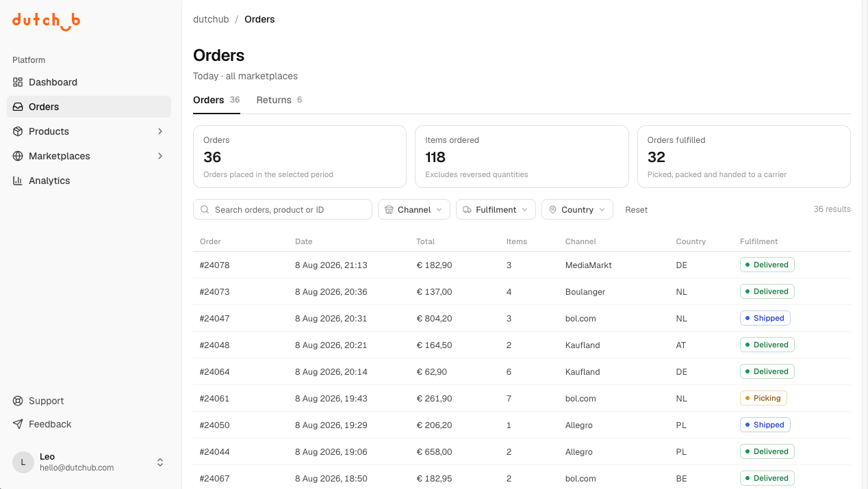Viewport: 868px width, 489px height.
Task: Click the search magnifier icon
Action: (x=205, y=210)
